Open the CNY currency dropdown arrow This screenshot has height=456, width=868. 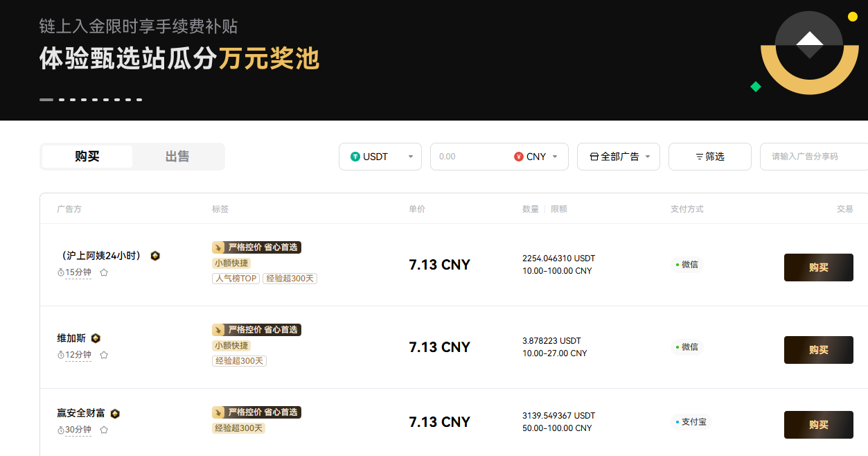554,157
